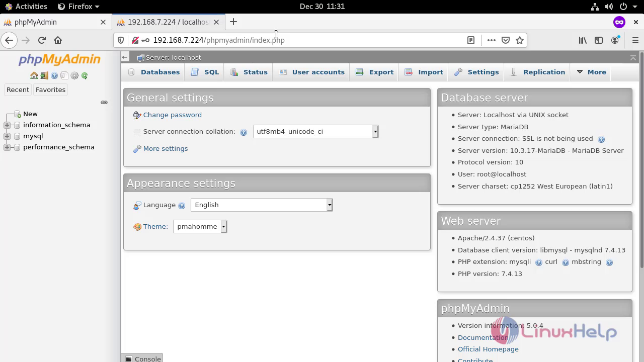Image resolution: width=644 pixels, height=362 pixels.
Task: Go back with Firefox back arrow
Action: click(x=9, y=40)
